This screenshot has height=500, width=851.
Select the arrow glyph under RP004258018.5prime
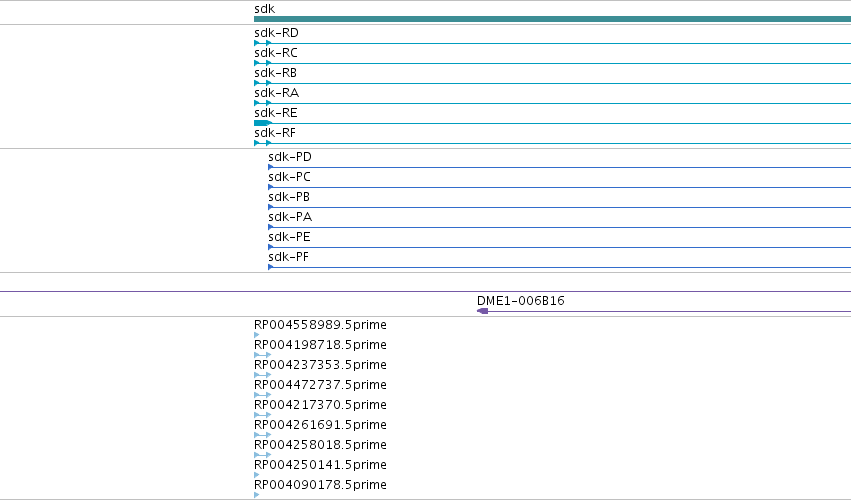263,455
